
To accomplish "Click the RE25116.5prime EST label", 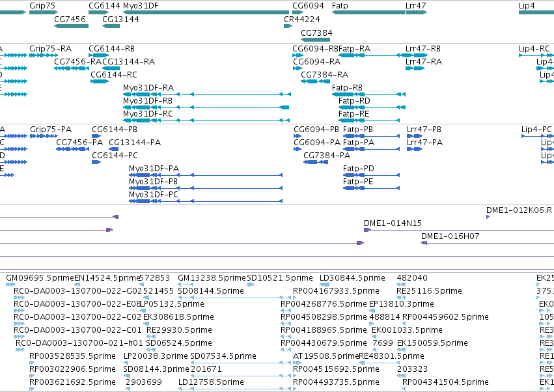I will [429, 291].
